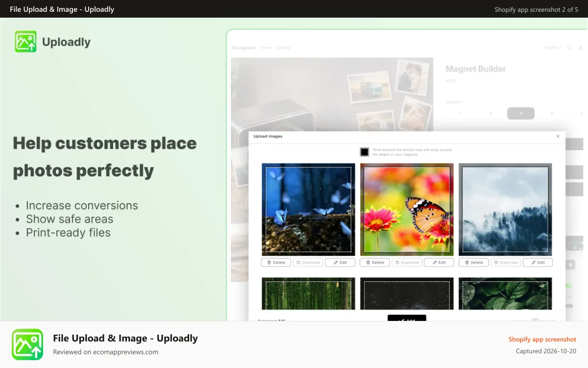The width and height of the screenshot is (588, 368).
Task: Edit the orange butterfly on flower image
Action: [439, 263]
